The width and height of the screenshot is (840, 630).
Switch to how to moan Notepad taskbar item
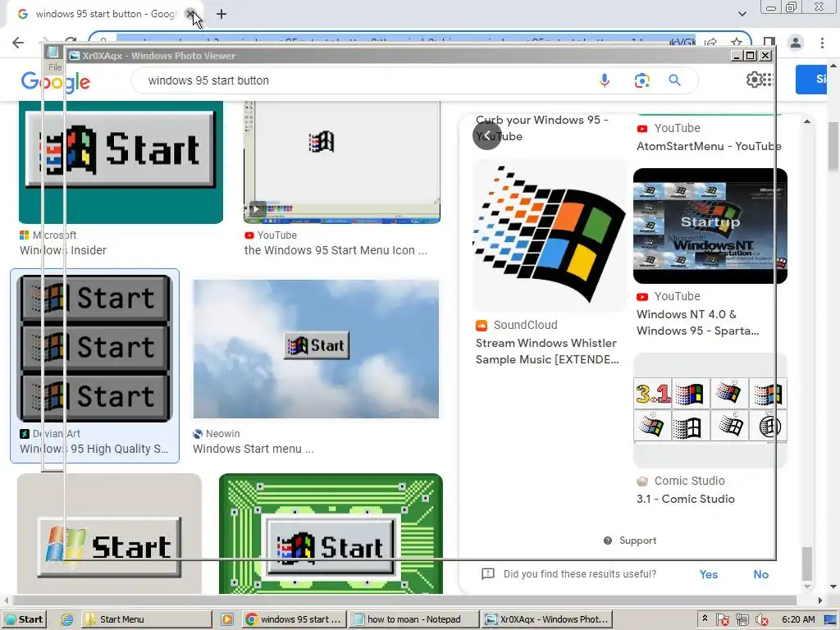pyautogui.click(x=413, y=619)
